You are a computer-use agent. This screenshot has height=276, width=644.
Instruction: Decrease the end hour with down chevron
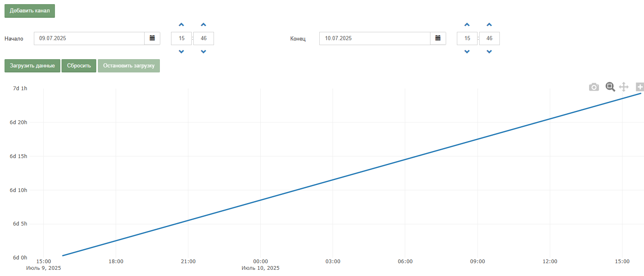tap(467, 52)
